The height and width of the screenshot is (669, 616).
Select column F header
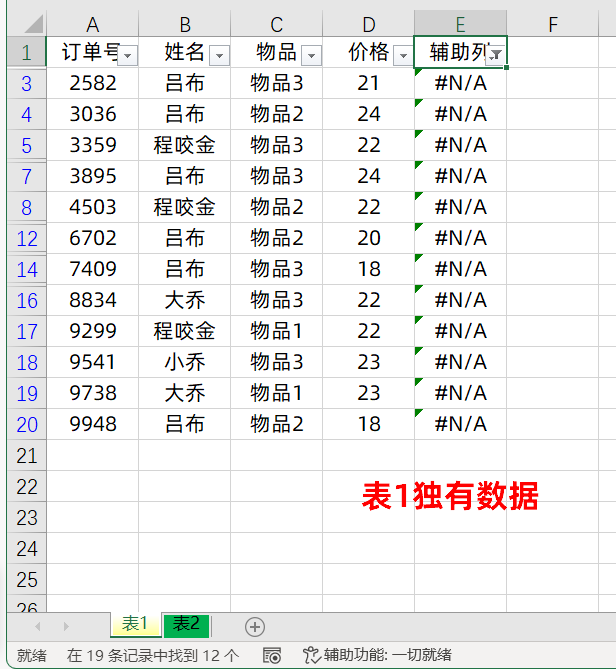[553, 24]
